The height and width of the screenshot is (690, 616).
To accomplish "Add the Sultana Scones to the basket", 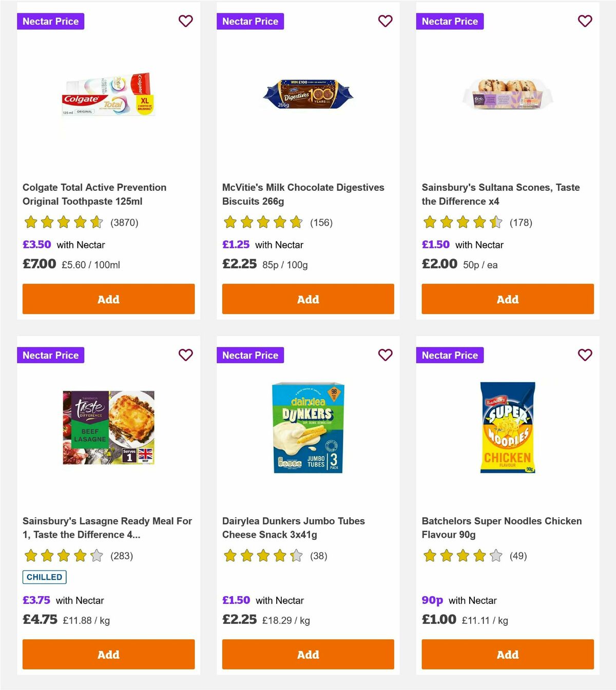I will click(507, 299).
